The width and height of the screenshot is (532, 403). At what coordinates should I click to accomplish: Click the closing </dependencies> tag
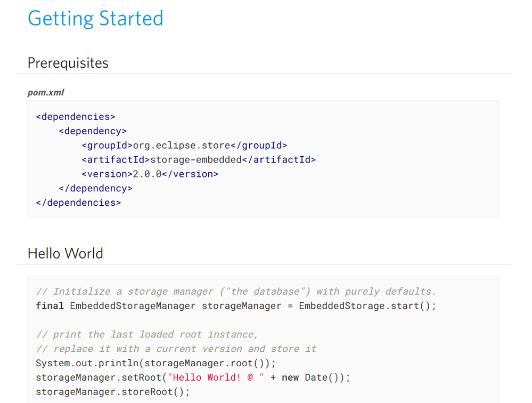click(x=78, y=203)
